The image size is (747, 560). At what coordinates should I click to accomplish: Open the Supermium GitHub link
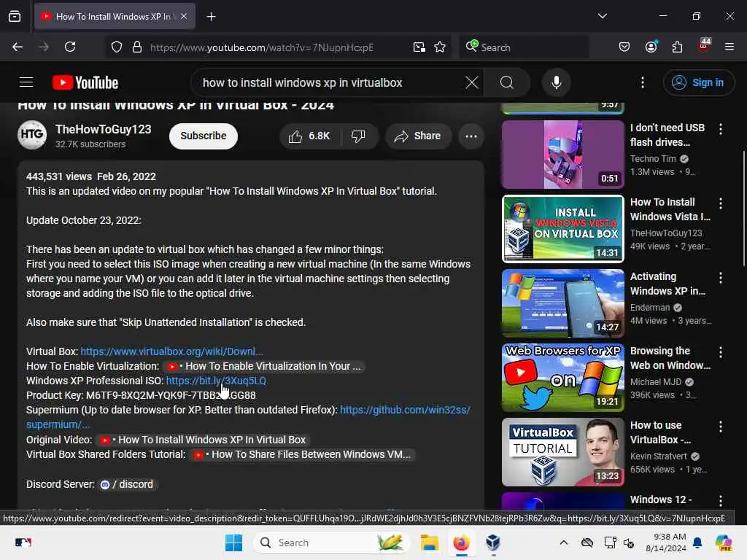pyautogui.click(x=405, y=410)
